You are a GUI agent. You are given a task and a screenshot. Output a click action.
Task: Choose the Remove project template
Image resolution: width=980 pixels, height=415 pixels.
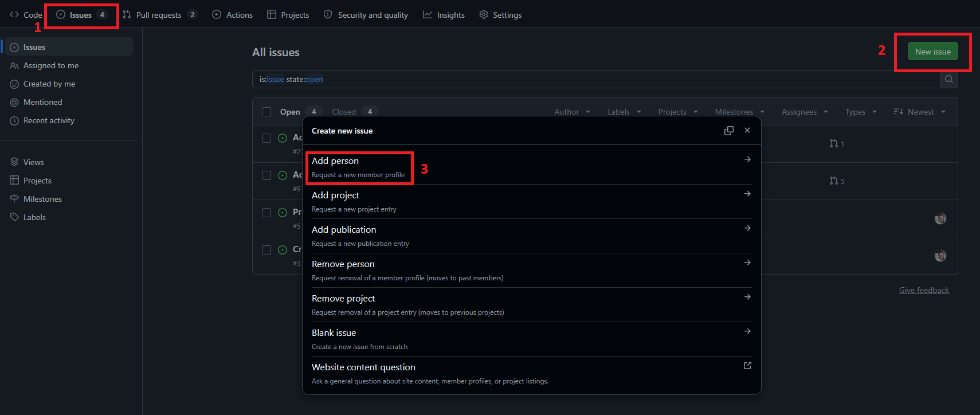tap(531, 305)
